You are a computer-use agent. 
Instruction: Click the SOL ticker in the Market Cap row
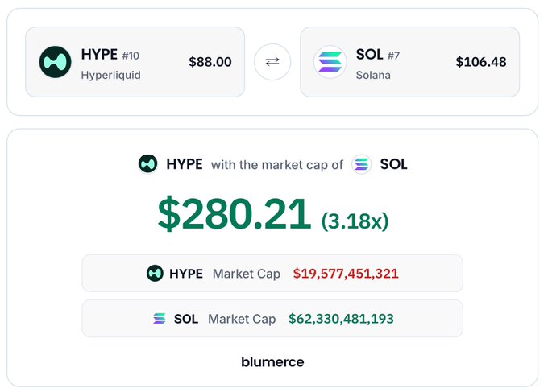(x=186, y=319)
